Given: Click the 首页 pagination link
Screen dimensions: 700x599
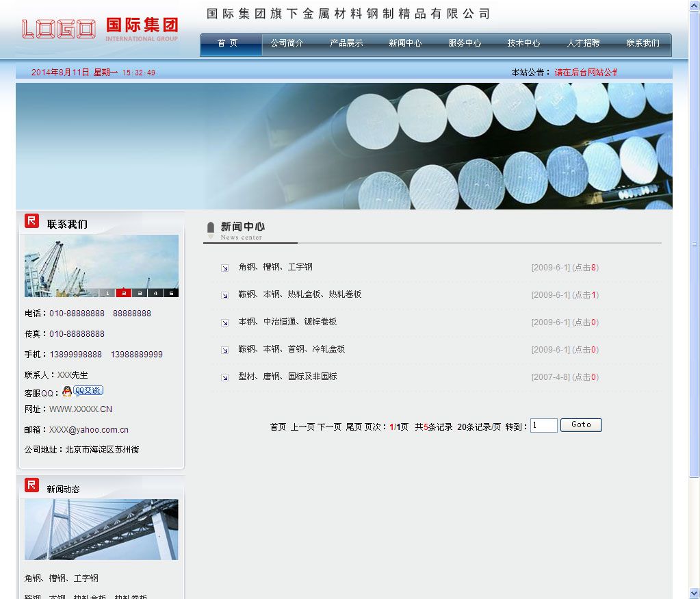Looking at the screenshot, I should point(278,427).
